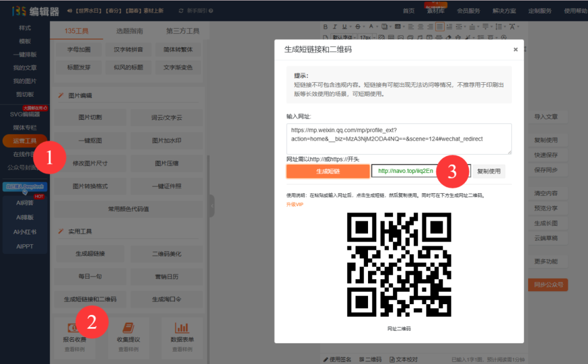Image resolution: width=588 pixels, height=364 pixels.
Task: Click the help question-mark icon after 新手指引
Action: point(211,11)
